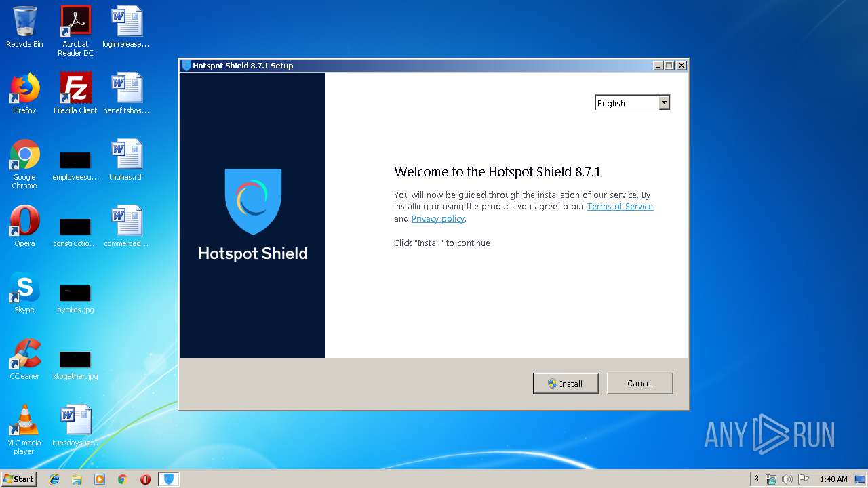Viewport: 868px width, 488px height.
Task: Launch Skype from the desktop
Action: (24, 293)
